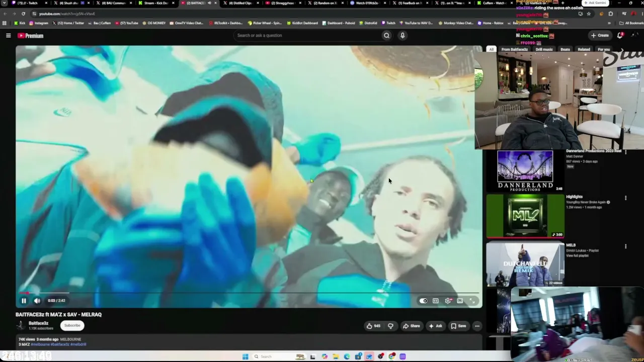Open video player settings gear

448,301
